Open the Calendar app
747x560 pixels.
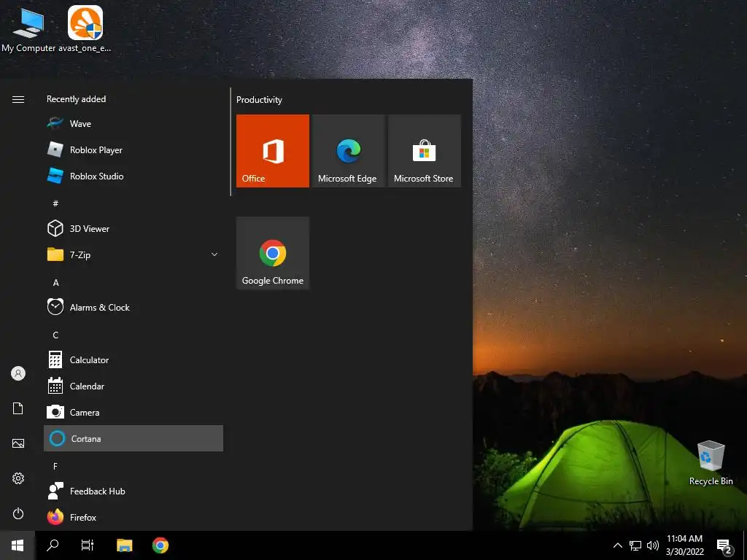(133, 386)
